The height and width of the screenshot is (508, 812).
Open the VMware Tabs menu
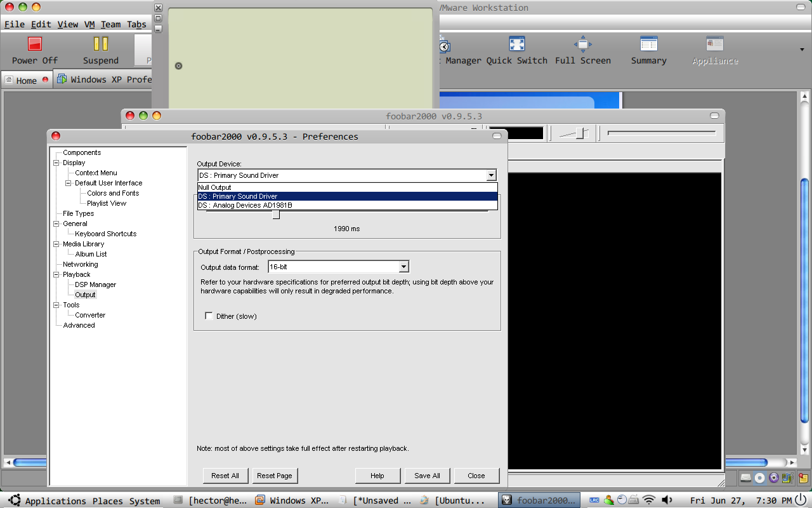point(136,24)
